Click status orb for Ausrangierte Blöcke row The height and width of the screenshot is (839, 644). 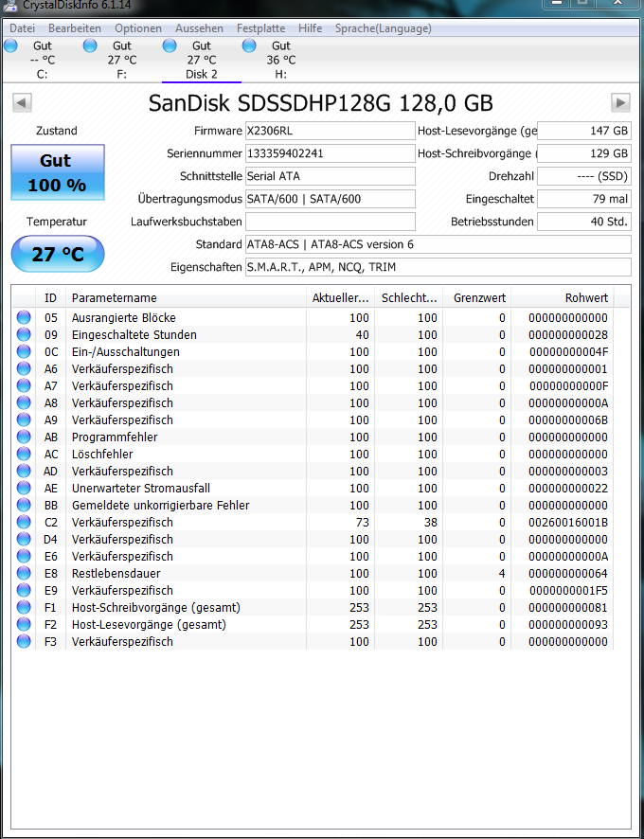pyautogui.click(x=24, y=318)
